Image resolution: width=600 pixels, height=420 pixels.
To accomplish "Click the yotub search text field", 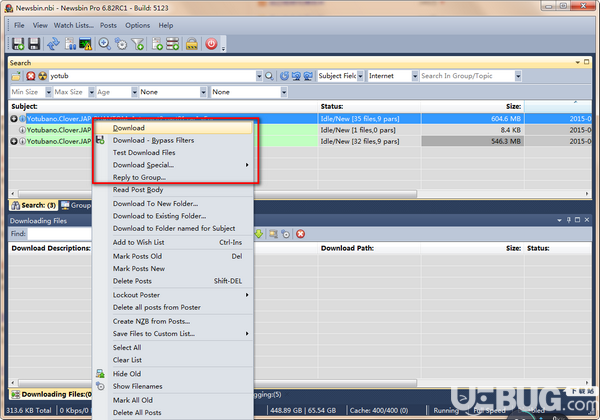I will 152,76.
